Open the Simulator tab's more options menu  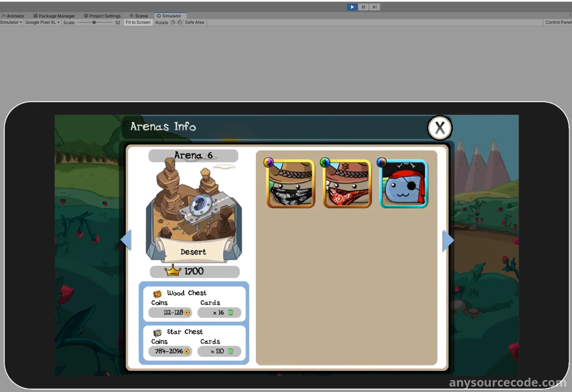coord(570,15)
